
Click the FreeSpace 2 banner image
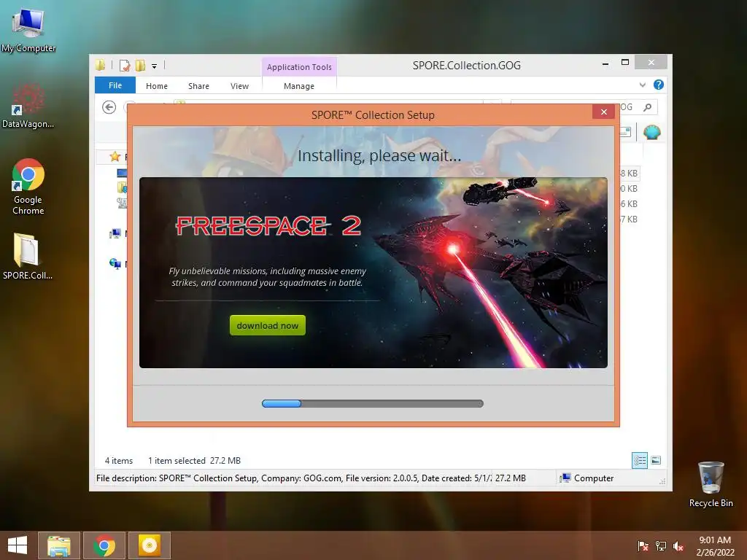click(373, 273)
